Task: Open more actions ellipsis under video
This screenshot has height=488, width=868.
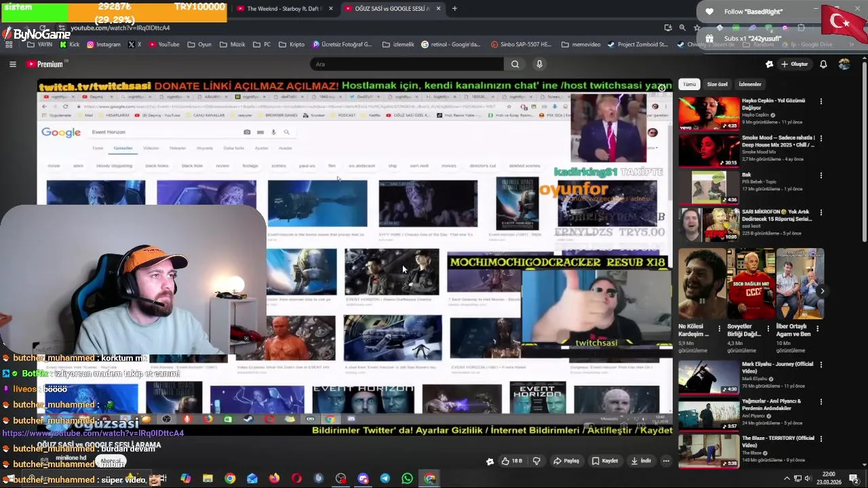Action: coord(666,461)
